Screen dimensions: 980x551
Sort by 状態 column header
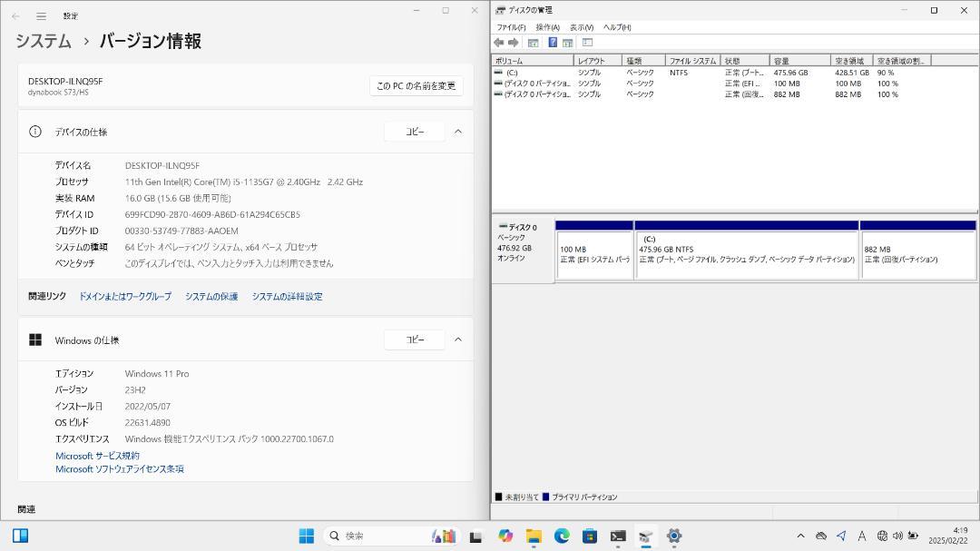[x=745, y=61]
